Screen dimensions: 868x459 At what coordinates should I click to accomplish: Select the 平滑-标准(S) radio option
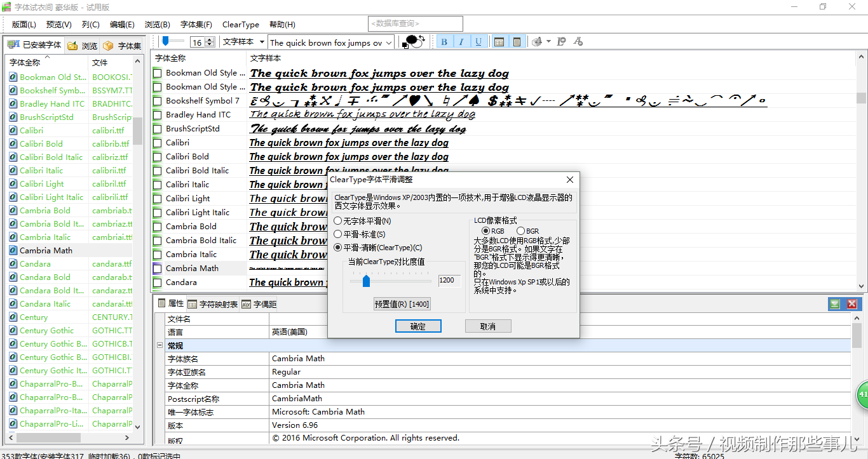pyautogui.click(x=338, y=234)
